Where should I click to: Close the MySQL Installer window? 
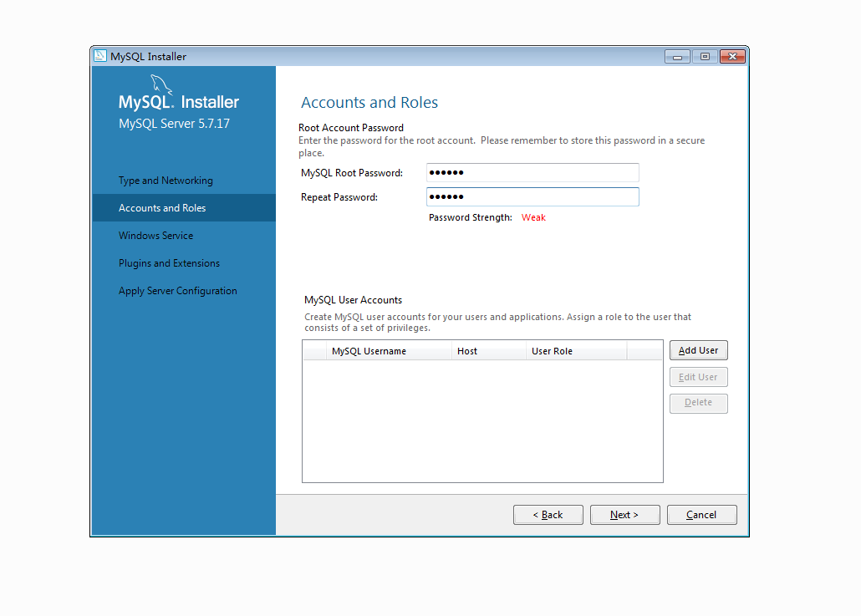[732, 57]
